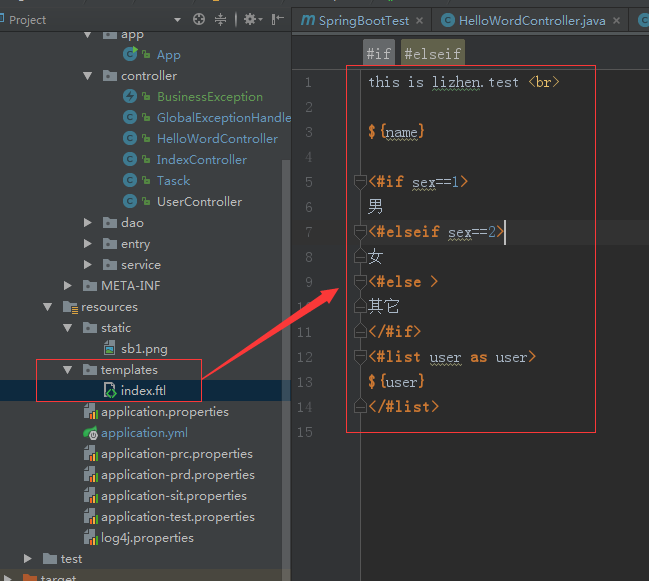Click on ${user} in line 13
Image resolution: width=649 pixels, height=581 pixels.
pyautogui.click(x=396, y=382)
